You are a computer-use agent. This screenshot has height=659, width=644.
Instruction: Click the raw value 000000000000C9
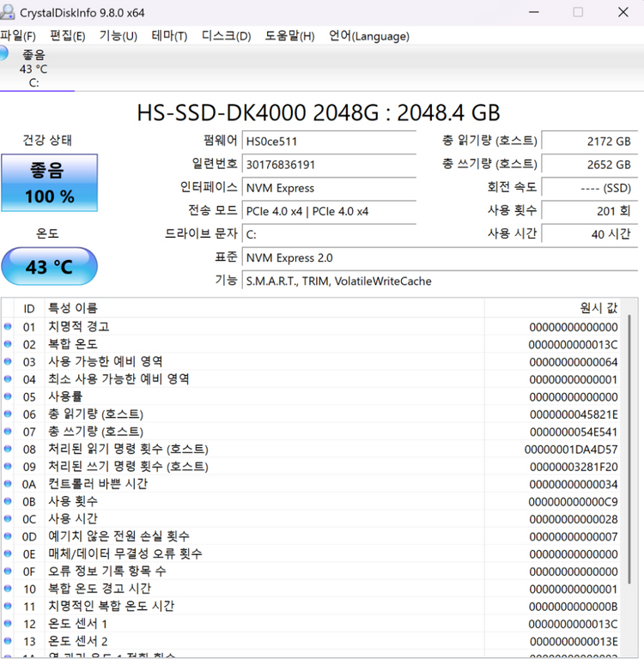[x=573, y=502]
